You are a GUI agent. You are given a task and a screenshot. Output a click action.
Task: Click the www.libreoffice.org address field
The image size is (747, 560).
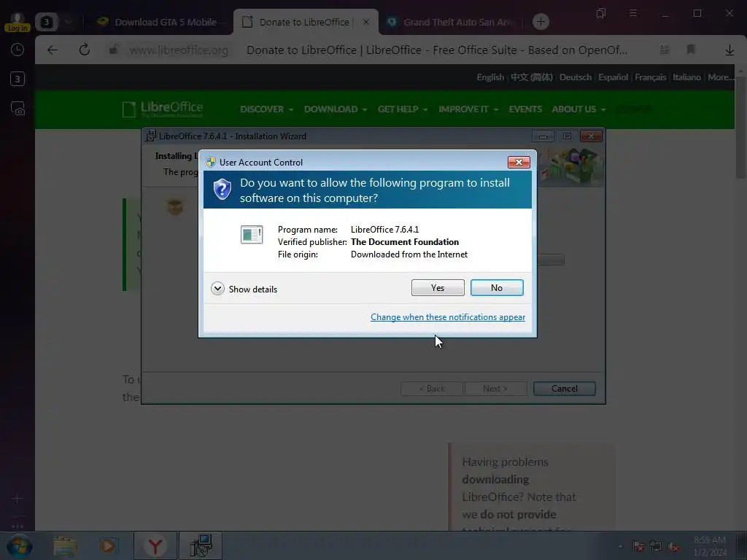click(179, 50)
